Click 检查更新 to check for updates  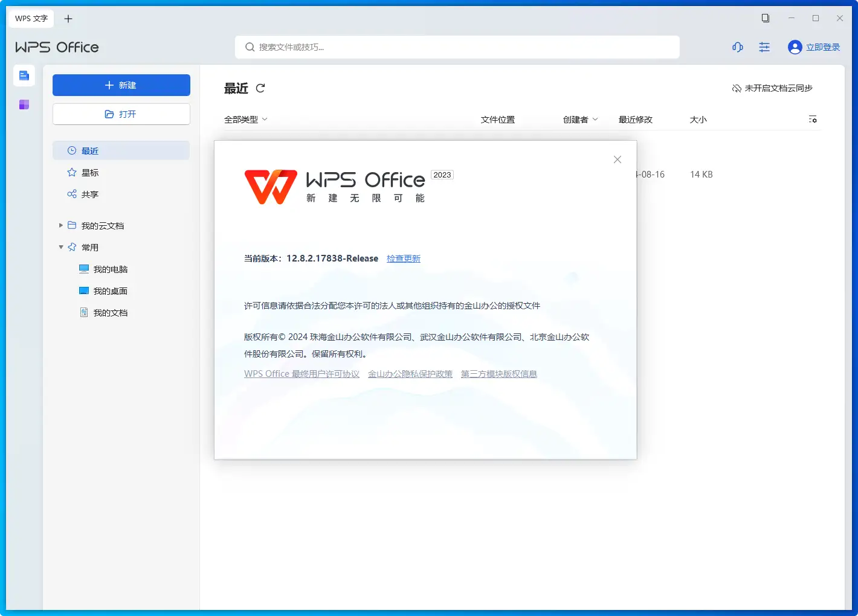point(403,258)
